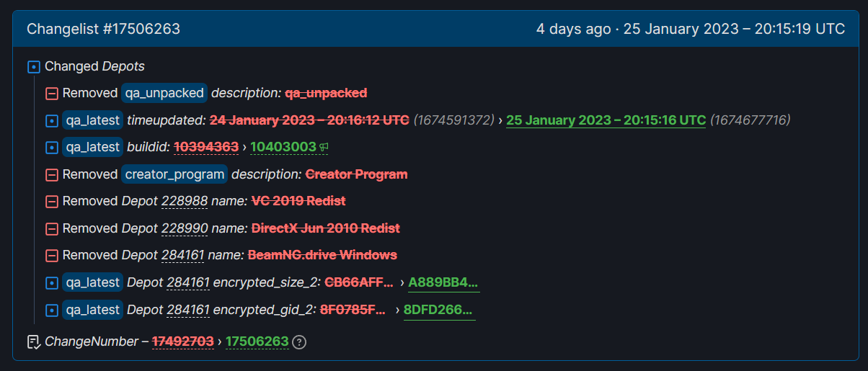Click the minus icon beside Removed qa_unpacked
This screenshot has height=371, width=868.
click(51, 93)
